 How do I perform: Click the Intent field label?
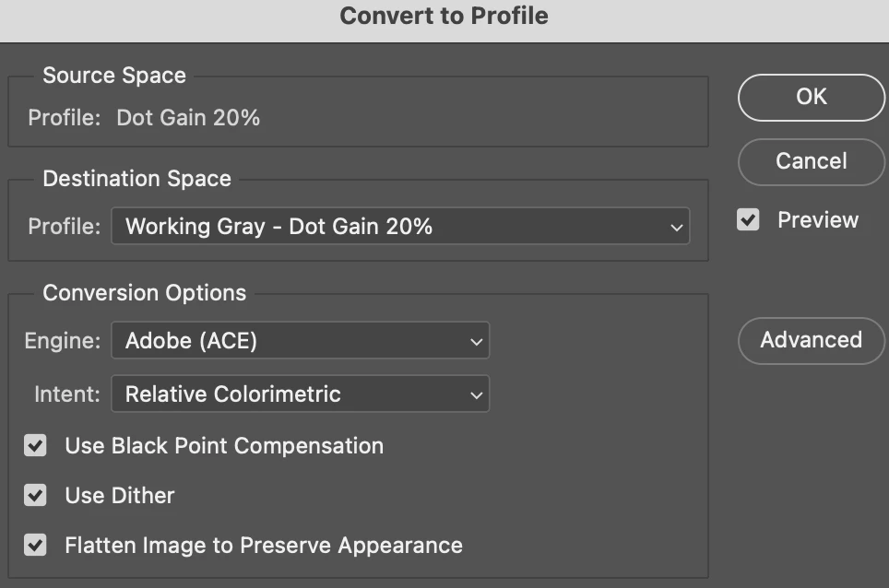point(65,394)
